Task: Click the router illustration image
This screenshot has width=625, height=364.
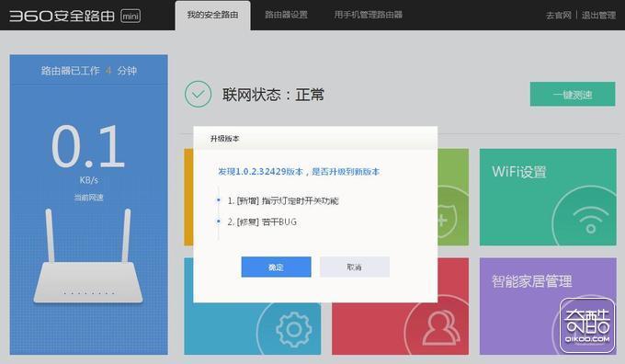Action: pos(88,256)
